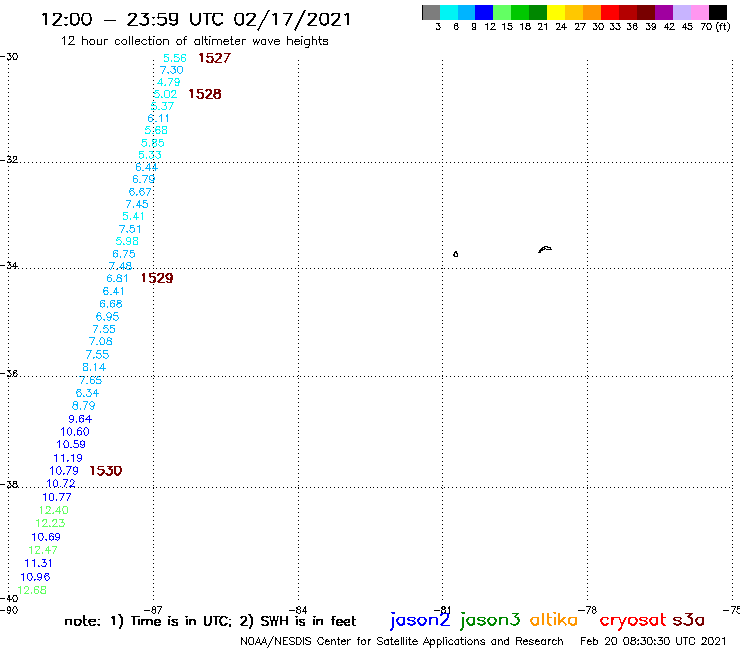Click the larger island outline on map
Viewport: 740px width, 650px height.
tap(545, 249)
